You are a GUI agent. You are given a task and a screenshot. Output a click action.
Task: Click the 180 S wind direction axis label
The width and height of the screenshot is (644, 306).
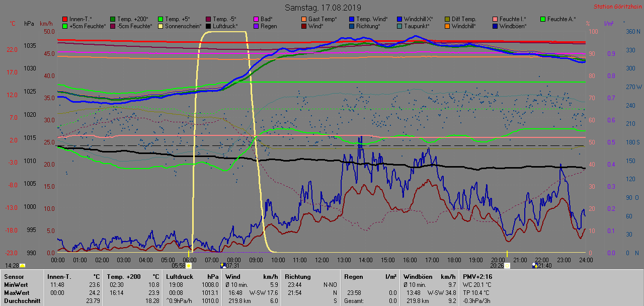[632, 142]
